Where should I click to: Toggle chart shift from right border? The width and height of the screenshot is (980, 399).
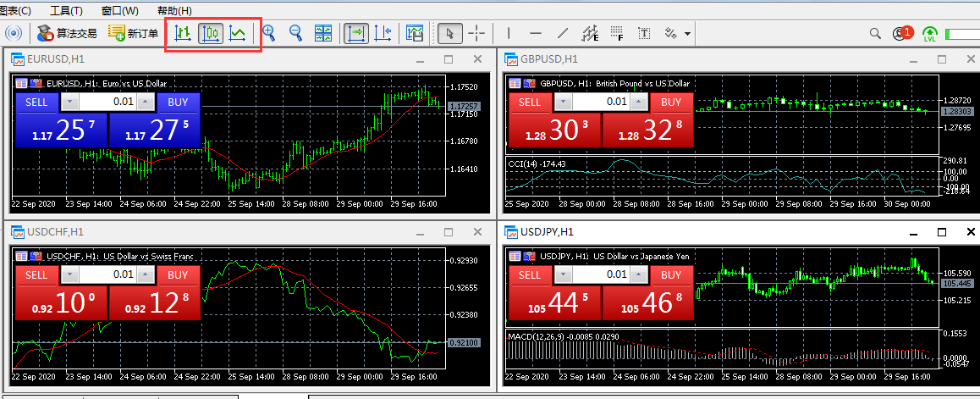click(x=383, y=33)
